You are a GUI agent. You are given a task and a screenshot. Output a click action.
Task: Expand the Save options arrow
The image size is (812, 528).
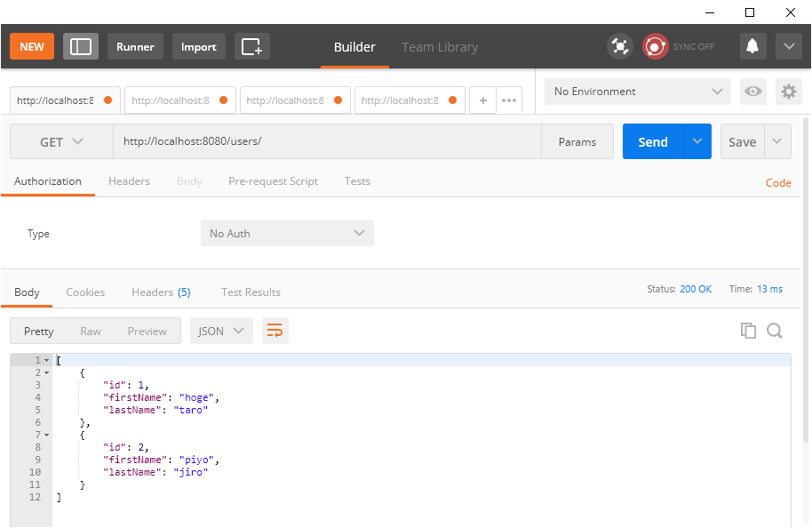[x=777, y=141]
